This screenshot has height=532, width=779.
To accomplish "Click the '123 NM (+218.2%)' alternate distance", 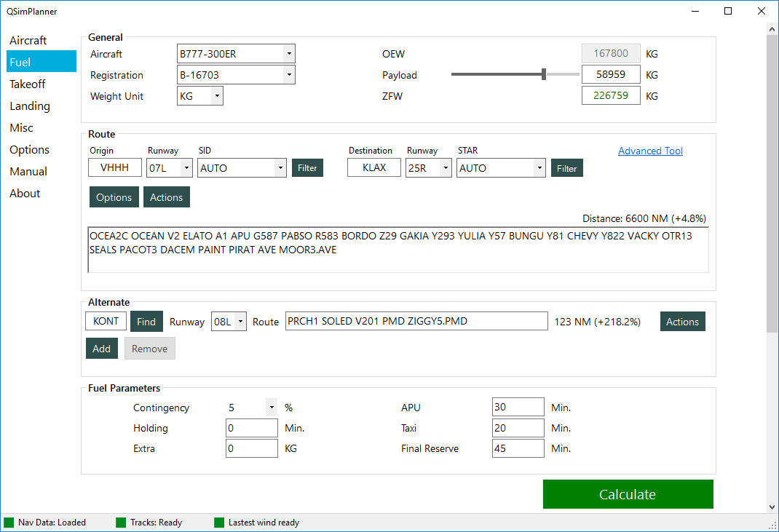I will click(x=597, y=322).
